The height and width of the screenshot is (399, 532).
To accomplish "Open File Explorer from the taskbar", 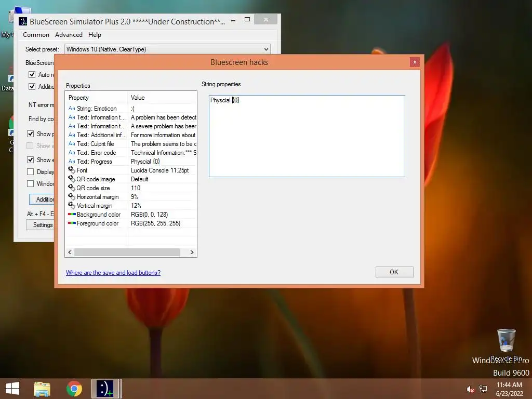I will click(x=42, y=389).
